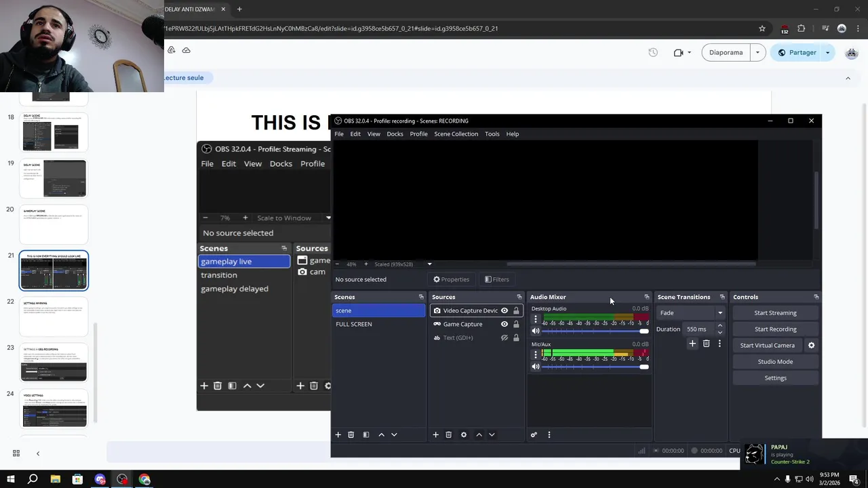
Task: Bookmark page with Chrome star icon
Action: click(762, 28)
